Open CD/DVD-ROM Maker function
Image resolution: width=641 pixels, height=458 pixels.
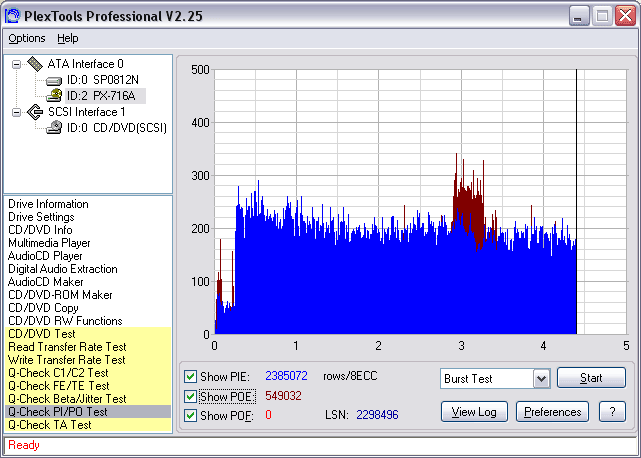coord(60,295)
